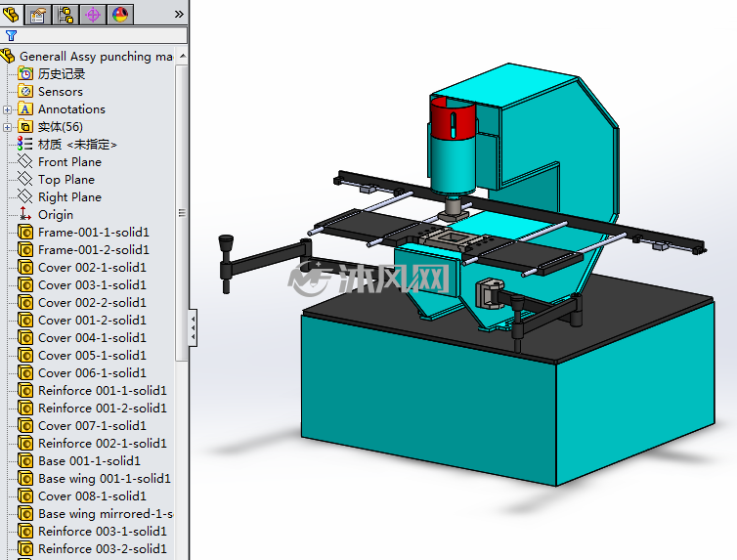The height and width of the screenshot is (560, 737).
Task: Expand the Annotations folder
Action: coord(7,109)
